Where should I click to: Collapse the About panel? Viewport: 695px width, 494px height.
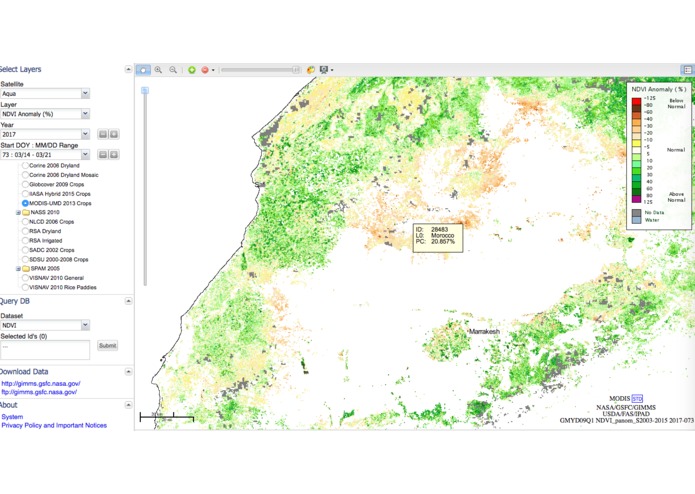pos(128,405)
